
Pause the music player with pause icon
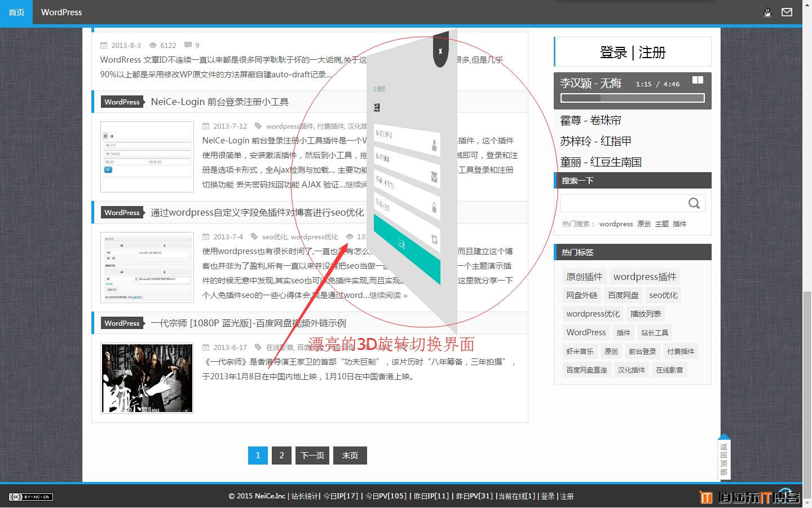click(x=698, y=80)
